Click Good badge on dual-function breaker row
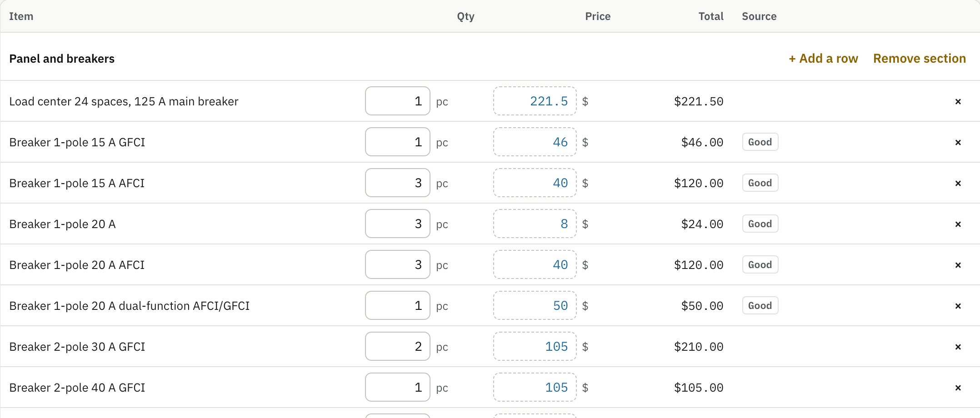 [x=760, y=305]
